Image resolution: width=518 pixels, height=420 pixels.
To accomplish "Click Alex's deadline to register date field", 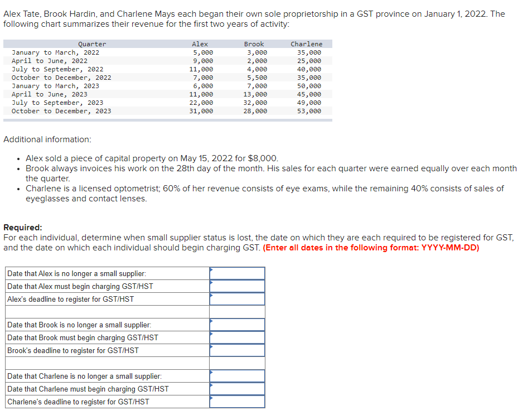I will (237, 299).
